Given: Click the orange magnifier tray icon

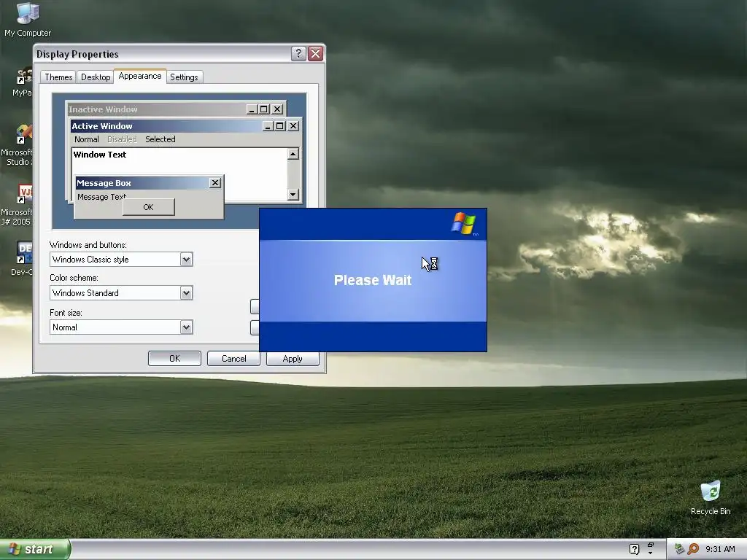Looking at the screenshot, I should pyautogui.click(x=693, y=550).
